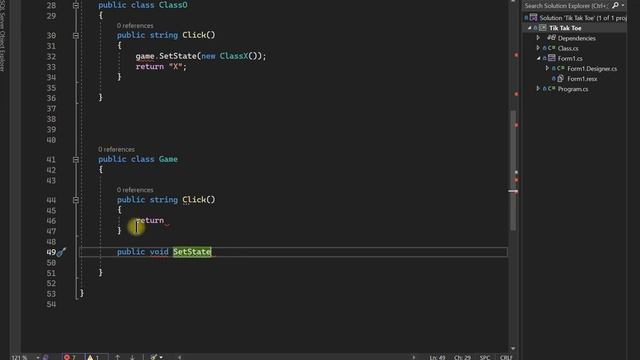The width and height of the screenshot is (640, 360).
Task: Click the 'Ln: 49' line indicator
Action: pyautogui.click(x=437, y=358)
